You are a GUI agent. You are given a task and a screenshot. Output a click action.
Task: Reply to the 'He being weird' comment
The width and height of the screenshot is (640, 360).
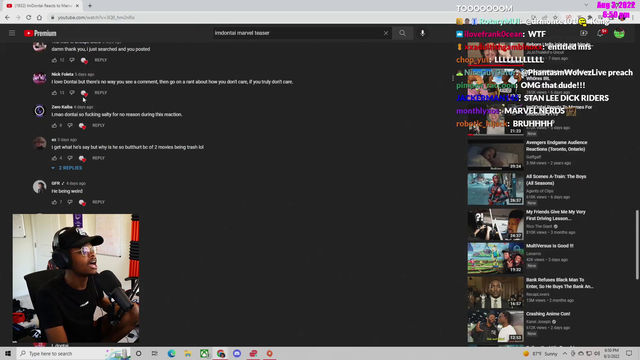coord(98,202)
